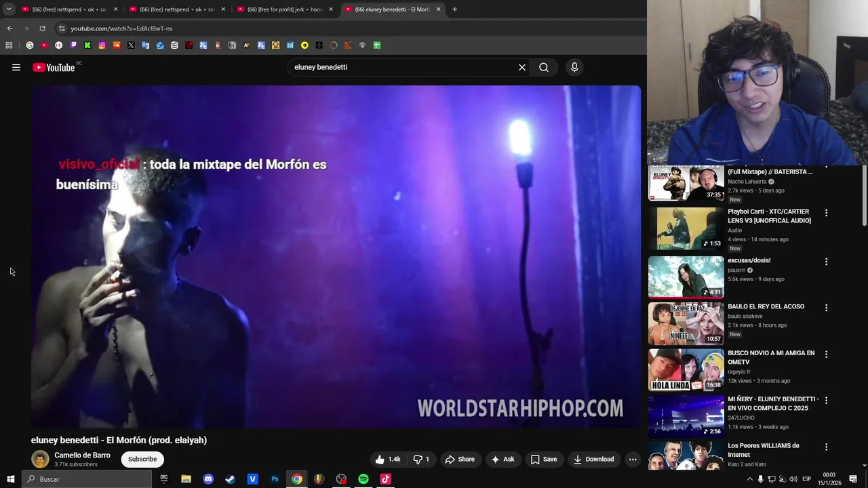Open the Ask AI button
The image size is (868, 488).
pos(502,459)
